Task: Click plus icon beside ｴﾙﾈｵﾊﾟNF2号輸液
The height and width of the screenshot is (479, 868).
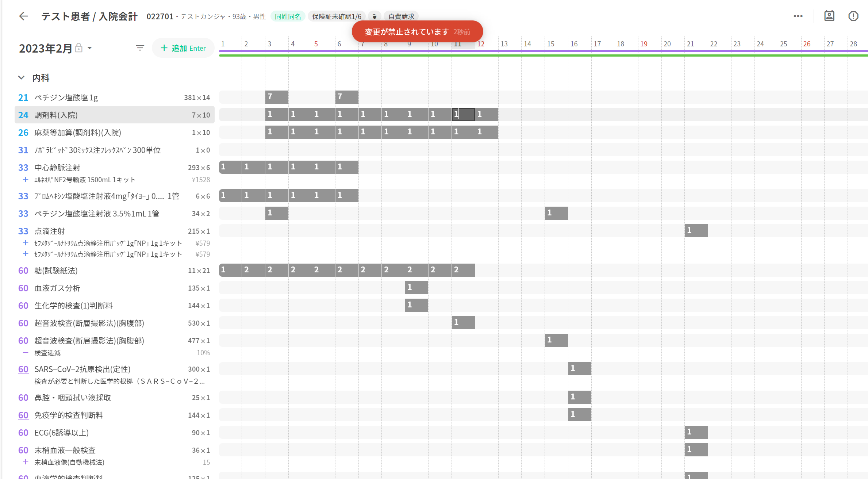Action: [x=26, y=179]
